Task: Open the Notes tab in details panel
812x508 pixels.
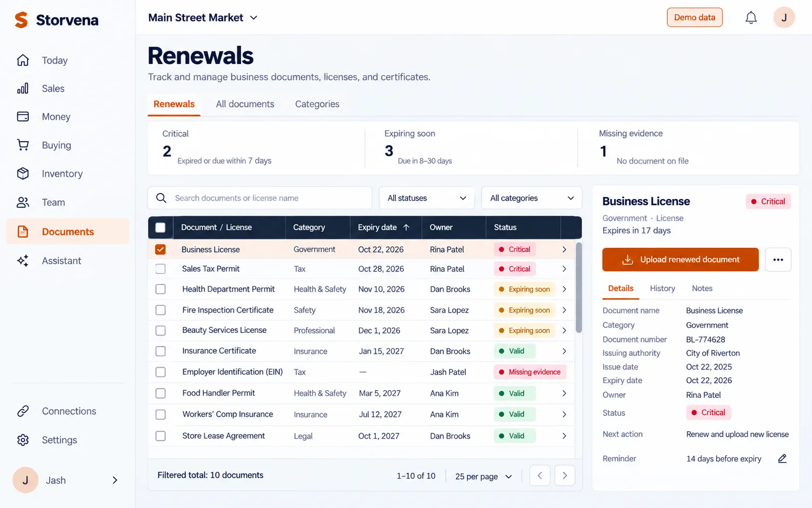Action: (x=702, y=288)
